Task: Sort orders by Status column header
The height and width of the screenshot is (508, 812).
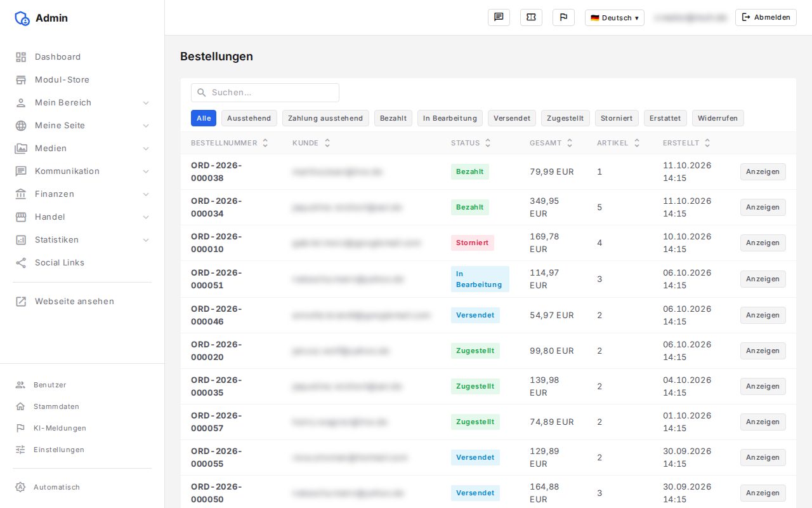Action: [x=471, y=144]
